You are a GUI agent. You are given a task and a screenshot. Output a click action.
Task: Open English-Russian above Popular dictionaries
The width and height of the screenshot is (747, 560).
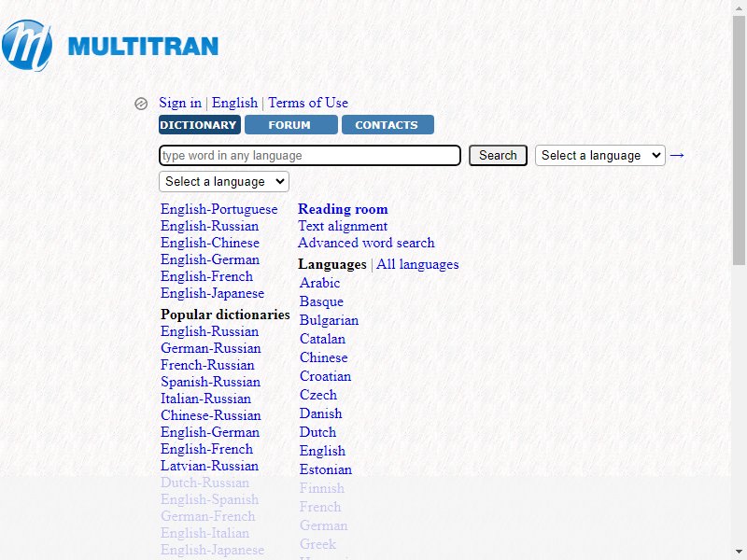(209, 226)
